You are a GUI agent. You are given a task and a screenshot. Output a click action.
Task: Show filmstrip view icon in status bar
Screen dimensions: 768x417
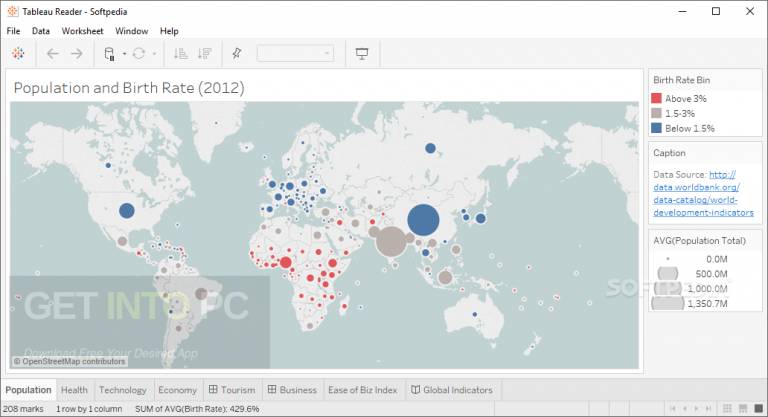(743, 409)
